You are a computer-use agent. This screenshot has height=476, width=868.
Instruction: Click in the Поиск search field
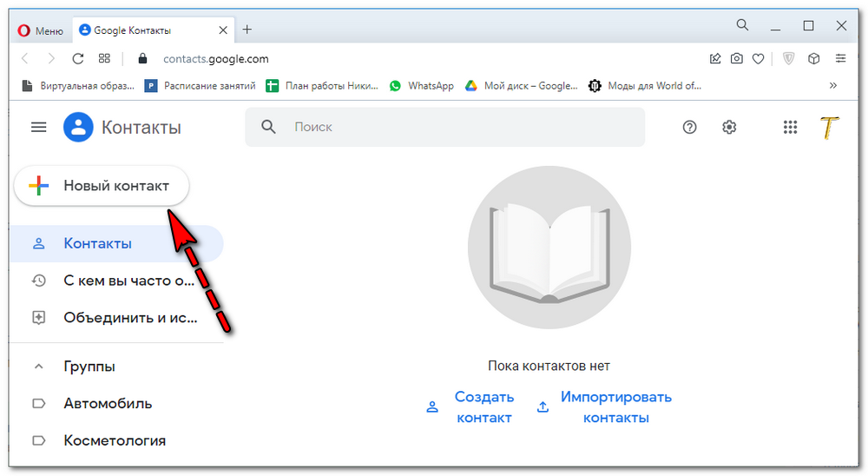460,127
